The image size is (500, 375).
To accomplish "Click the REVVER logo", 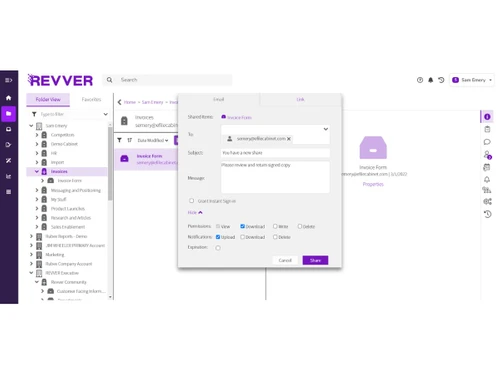I will point(60,80).
